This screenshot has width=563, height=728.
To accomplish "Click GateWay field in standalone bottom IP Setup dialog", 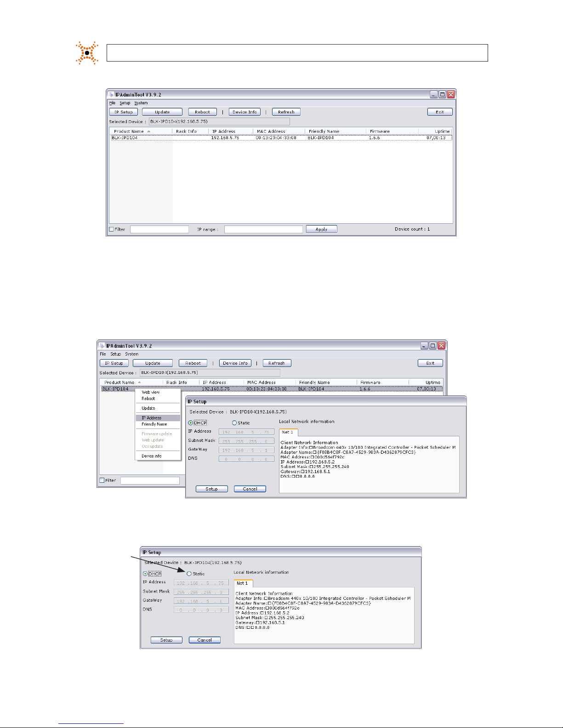I will 201,601.
